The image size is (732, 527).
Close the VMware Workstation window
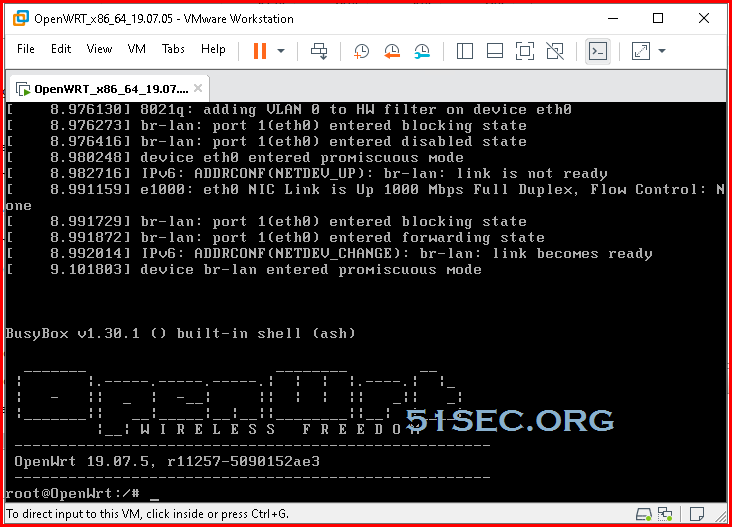point(704,19)
